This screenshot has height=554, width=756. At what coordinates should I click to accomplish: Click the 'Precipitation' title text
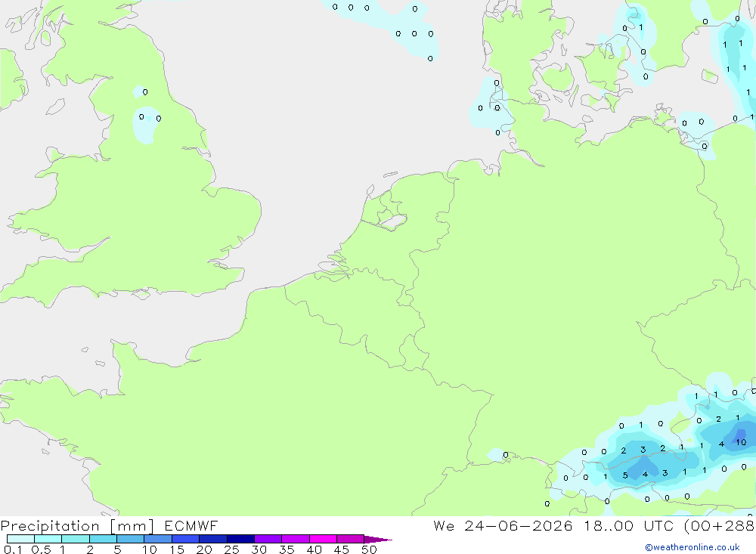[50, 526]
